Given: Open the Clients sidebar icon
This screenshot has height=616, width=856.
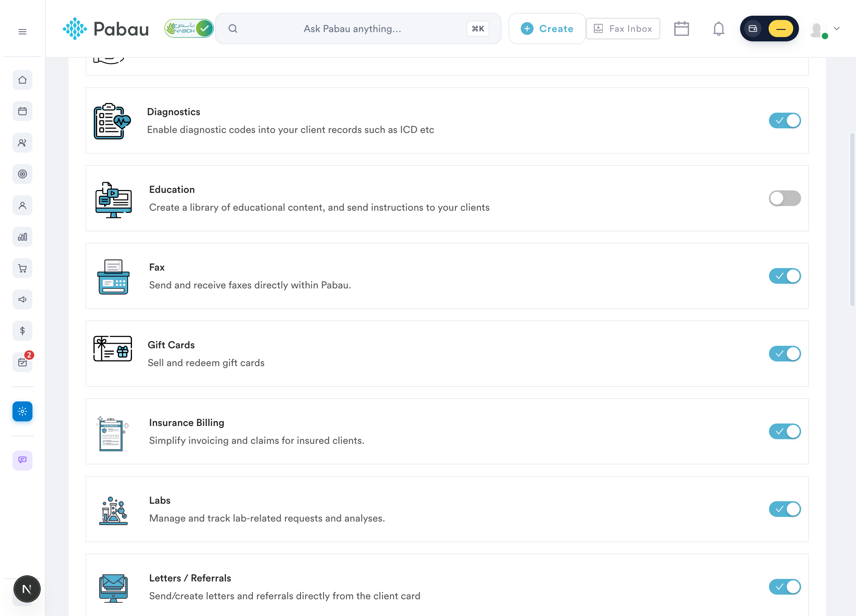Looking at the screenshot, I should coord(22,143).
